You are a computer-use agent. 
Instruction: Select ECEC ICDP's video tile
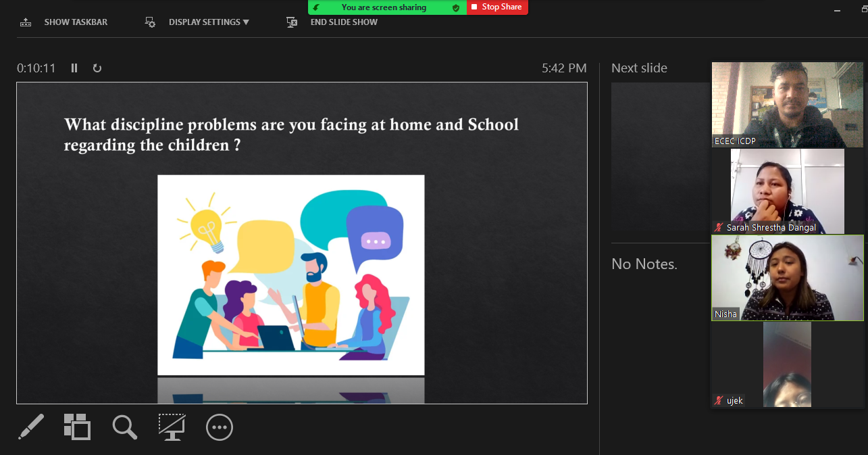(x=787, y=104)
